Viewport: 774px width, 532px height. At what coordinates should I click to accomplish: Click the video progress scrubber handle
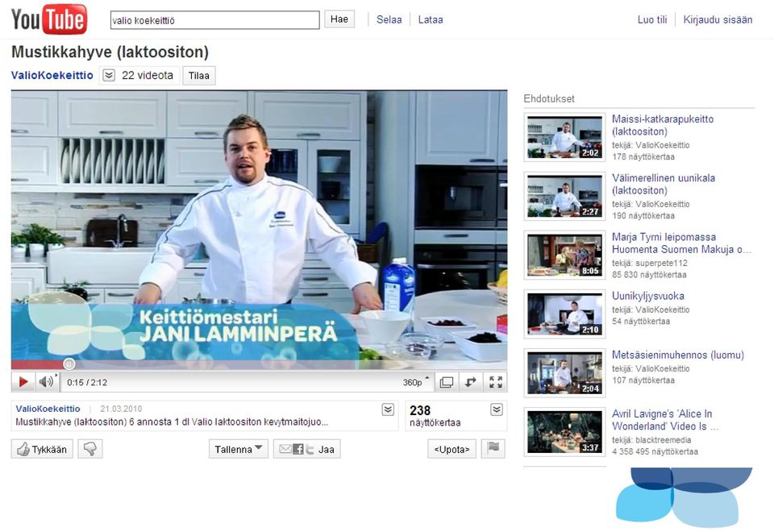(69, 364)
